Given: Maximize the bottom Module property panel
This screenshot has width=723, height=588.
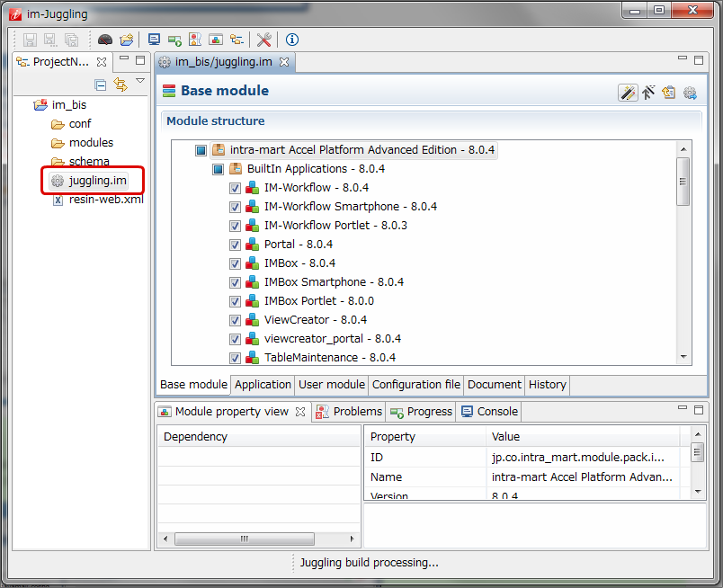Looking at the screenshot, I should coord(699,410).
